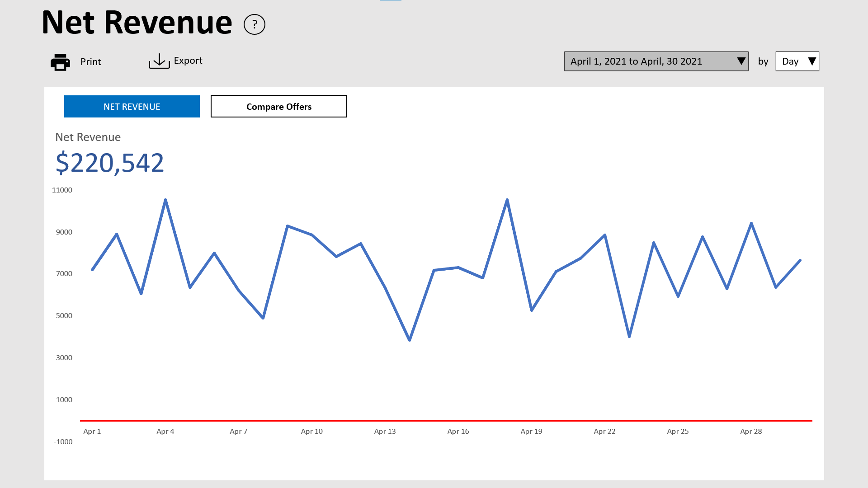Click the Apr 4 peak data point
The height and width of the screenshot is (488, 868).
coord(165,200)
